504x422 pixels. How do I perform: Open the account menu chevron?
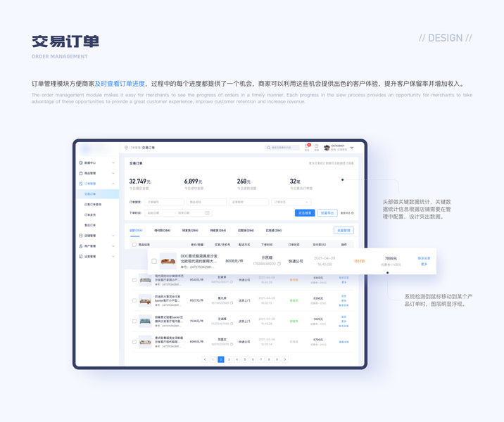(352, 148)
